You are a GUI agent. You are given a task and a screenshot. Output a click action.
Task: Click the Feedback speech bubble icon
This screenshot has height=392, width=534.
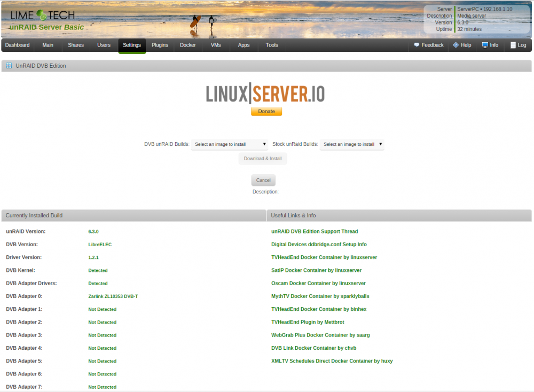(416, 45)
